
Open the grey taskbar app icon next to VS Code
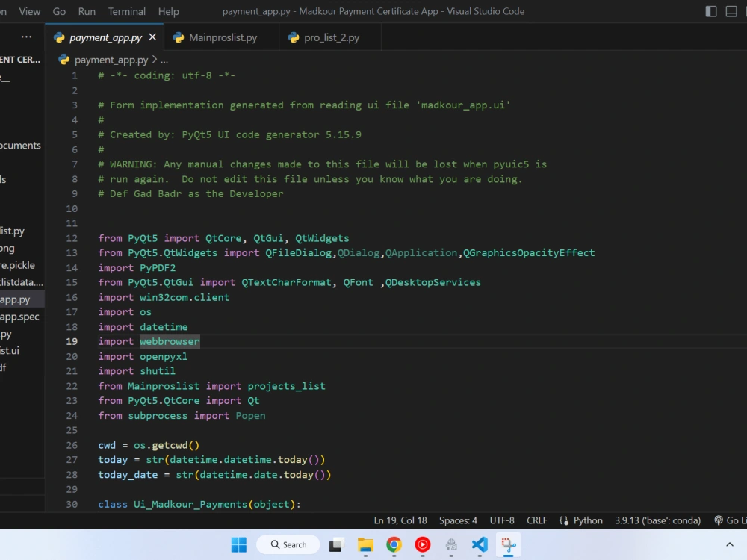pyautogui.click(x=451, y=544)
